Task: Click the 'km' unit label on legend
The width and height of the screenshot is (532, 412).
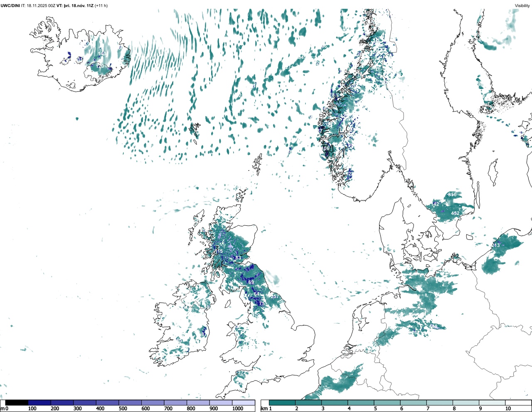Action: click(264, 409)
